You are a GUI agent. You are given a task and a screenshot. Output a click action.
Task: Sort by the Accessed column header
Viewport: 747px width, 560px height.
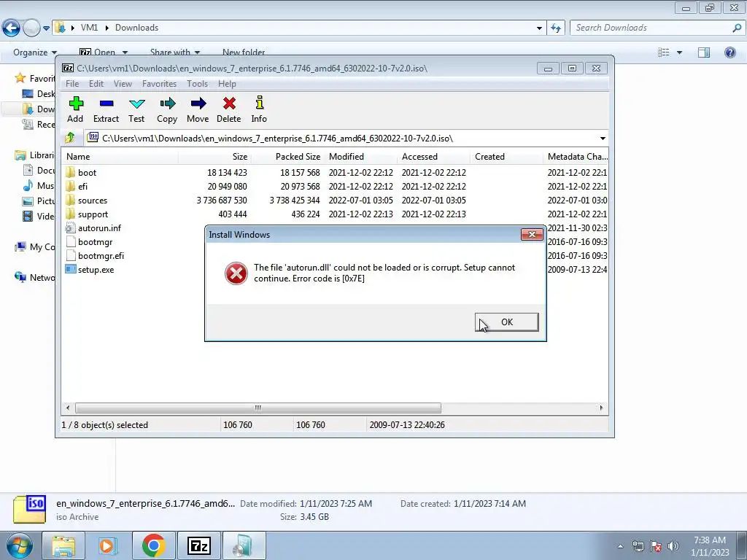(433, 157)
